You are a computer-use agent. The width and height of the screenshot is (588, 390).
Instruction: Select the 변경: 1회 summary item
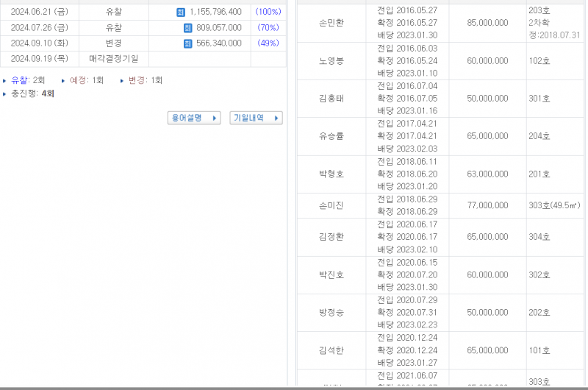(x=145, y=80)
